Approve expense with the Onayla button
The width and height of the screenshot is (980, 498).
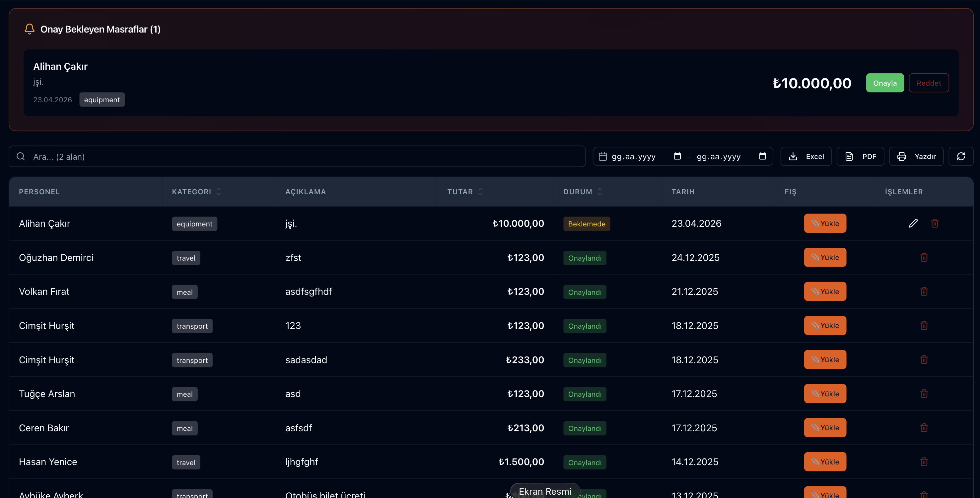tap(885, 83)
